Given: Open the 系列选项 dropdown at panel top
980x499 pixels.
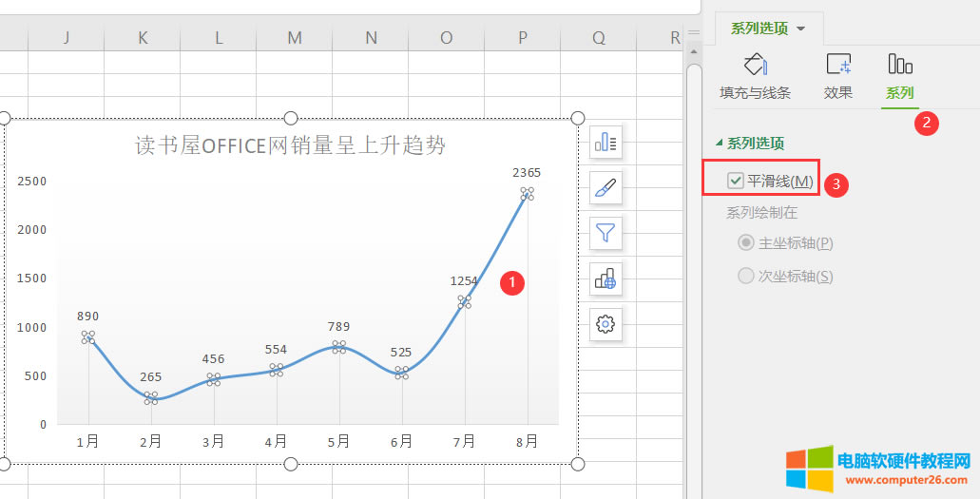Looking at the screenshot, I should tap(768, 29).
